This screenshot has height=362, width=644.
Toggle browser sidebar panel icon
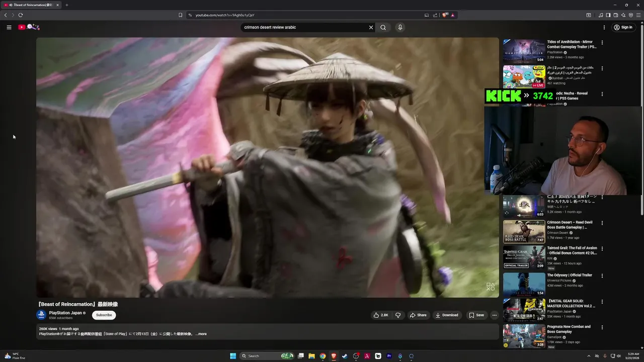click(x=608, y=15)
